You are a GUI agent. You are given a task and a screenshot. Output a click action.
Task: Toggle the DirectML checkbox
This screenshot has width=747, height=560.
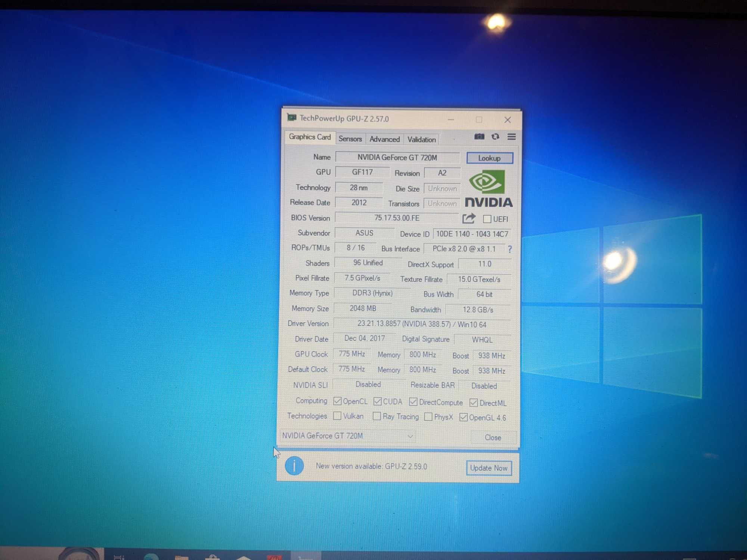[474, 402]
